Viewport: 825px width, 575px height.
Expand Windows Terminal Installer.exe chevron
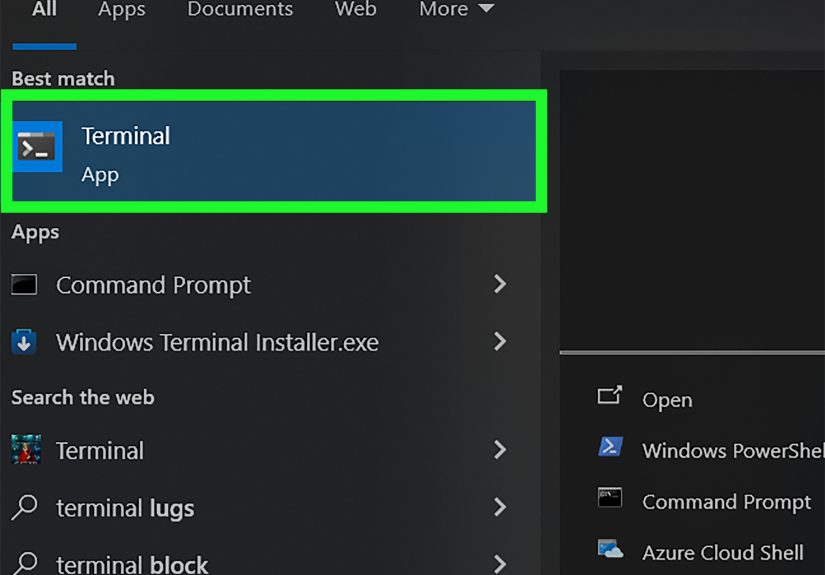500,341
